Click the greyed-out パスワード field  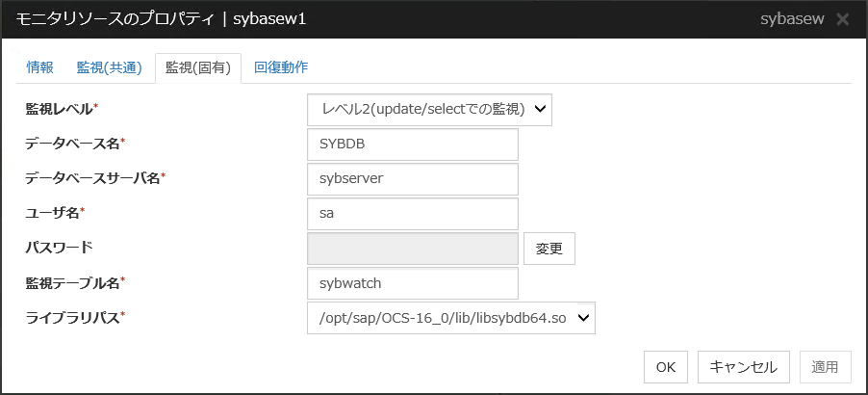point(412,249)
